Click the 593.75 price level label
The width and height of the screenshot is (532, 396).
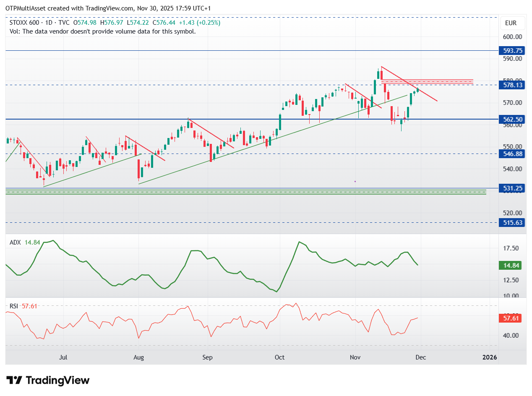513,51
